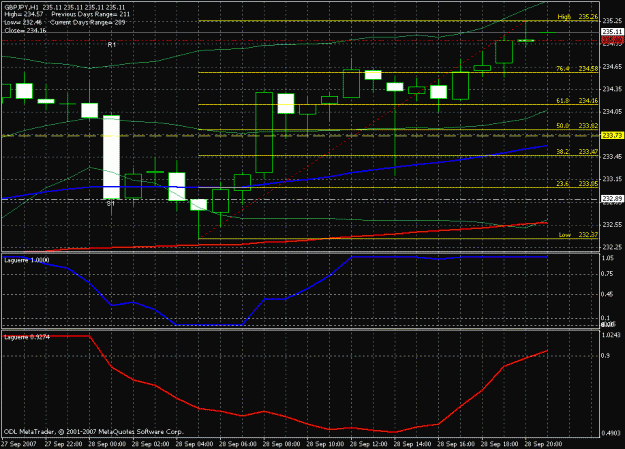The width and height of the screenshot is (625, 449).
Task: Click the current price box 235.11
Action: click(x=613, y=32)
